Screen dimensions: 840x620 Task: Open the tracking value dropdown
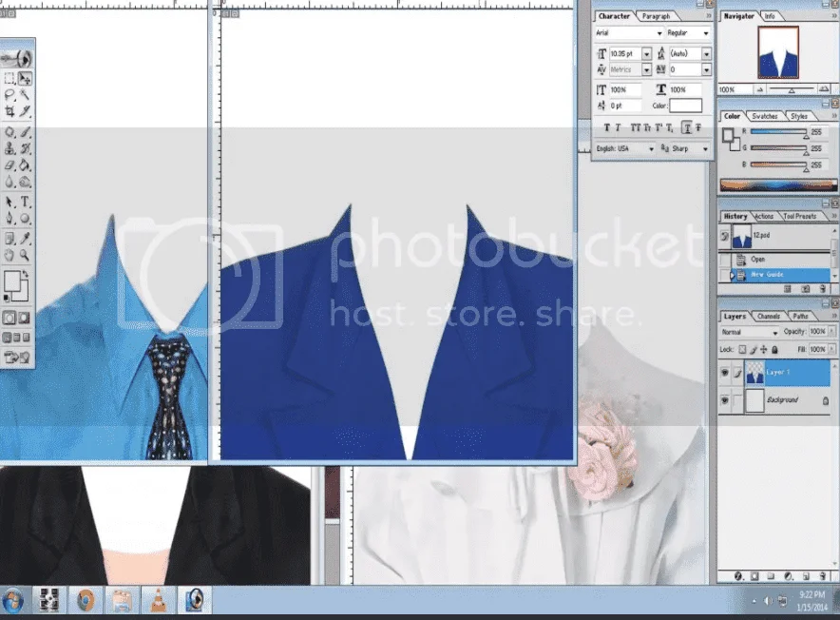706,69
